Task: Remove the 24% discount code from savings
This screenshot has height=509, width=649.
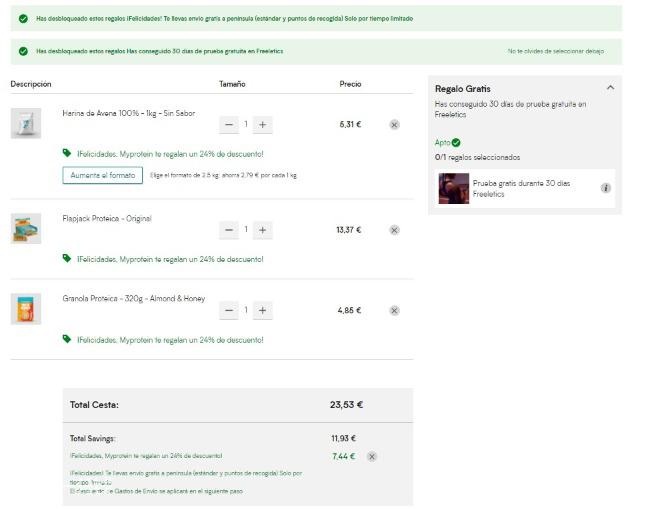Action: [x=372, y=456]
